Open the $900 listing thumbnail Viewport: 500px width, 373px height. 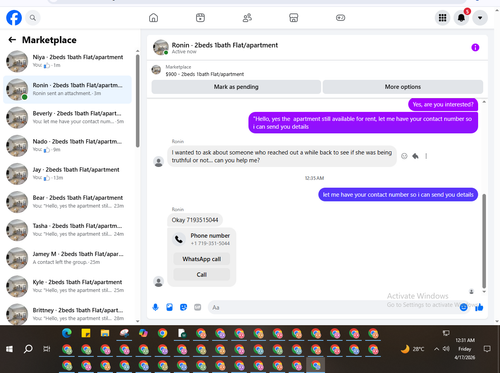(x=156, y=70)
